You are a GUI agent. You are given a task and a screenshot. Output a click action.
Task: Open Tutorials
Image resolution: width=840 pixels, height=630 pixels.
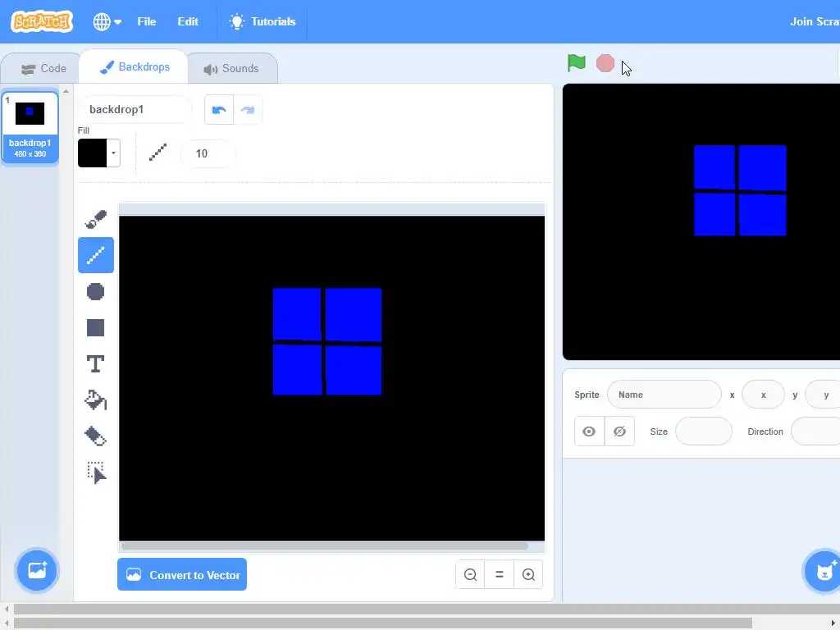click(262, 21)
